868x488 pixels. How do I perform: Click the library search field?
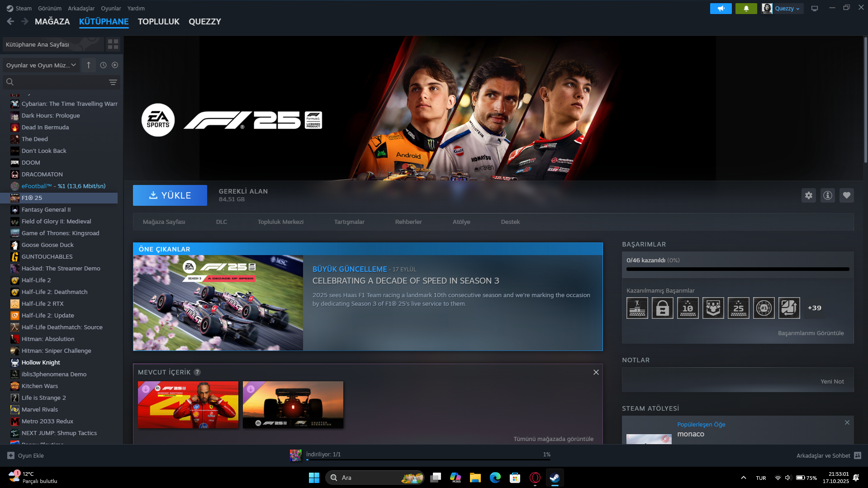61,82
